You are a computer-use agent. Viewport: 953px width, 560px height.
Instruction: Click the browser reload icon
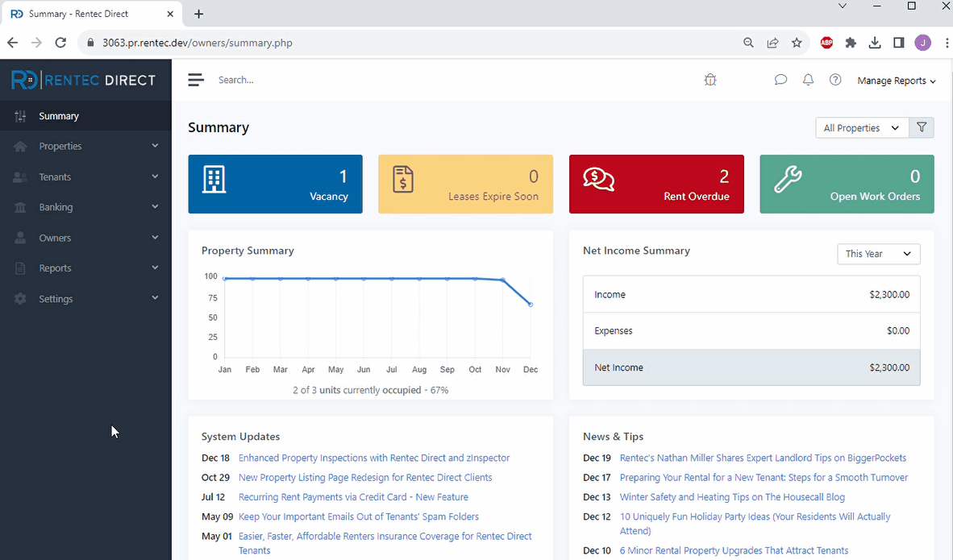(60, 43)
